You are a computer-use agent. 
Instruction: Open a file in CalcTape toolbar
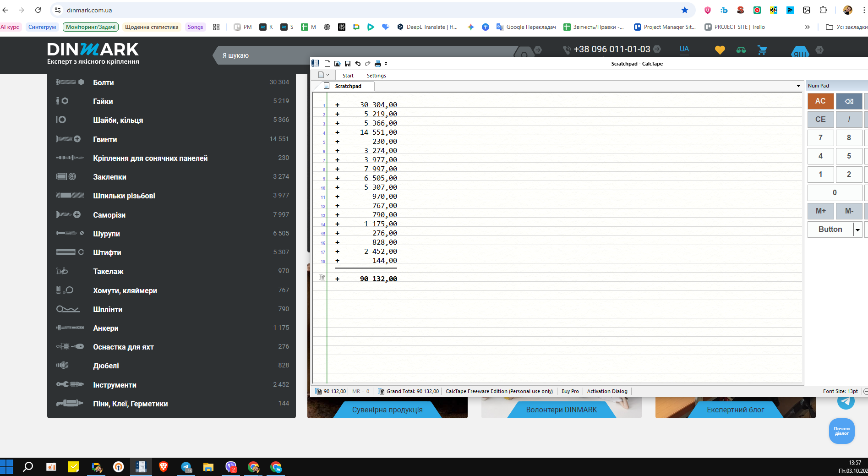click(x=338, y=64)
